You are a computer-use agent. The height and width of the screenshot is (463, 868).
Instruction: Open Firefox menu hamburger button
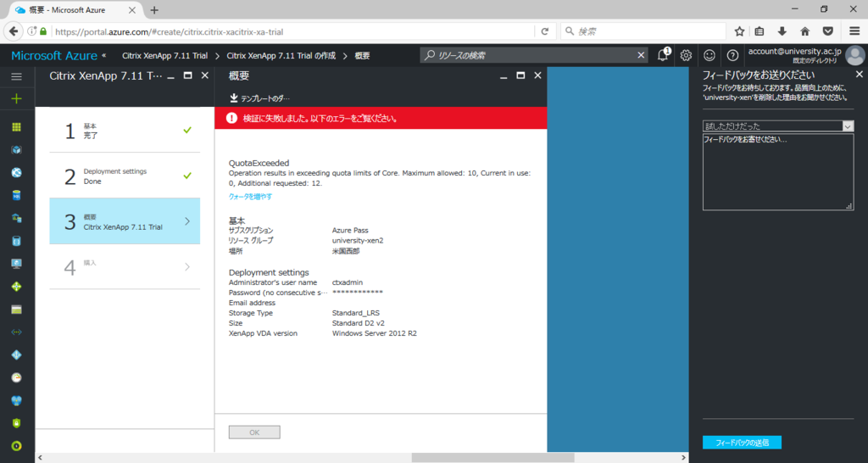[854, 31]
